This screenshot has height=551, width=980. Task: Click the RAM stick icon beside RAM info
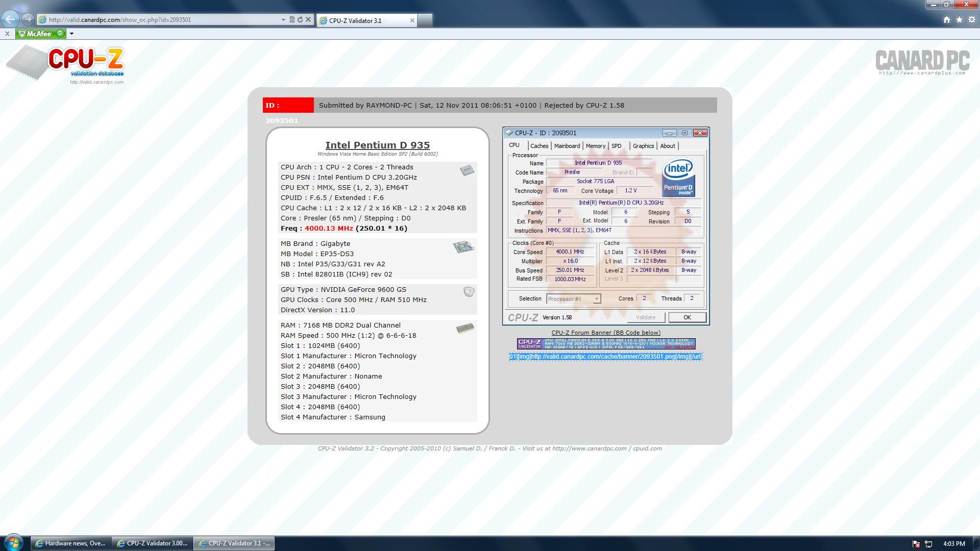465,328
